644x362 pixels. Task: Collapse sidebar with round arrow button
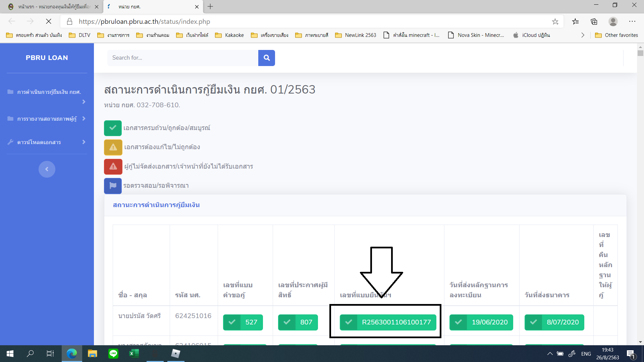pos(47,169)
